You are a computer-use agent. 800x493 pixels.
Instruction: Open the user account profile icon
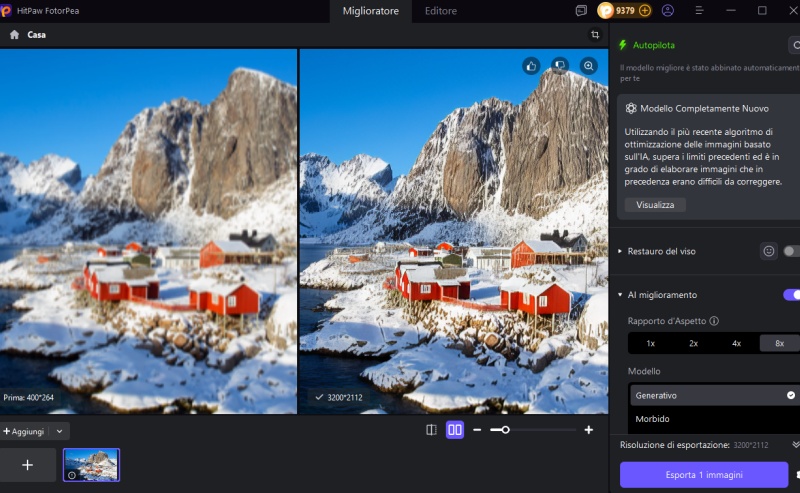(667, 11)
